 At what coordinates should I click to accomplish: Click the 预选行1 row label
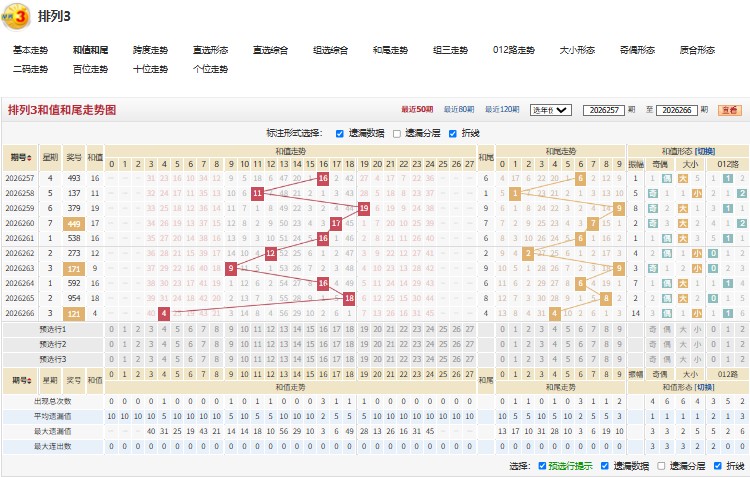[53, 329]
